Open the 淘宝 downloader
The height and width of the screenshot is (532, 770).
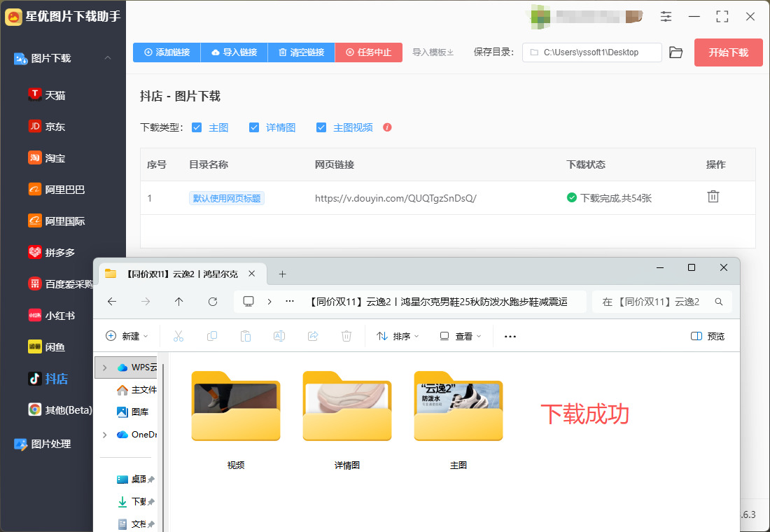coord(47,157)
